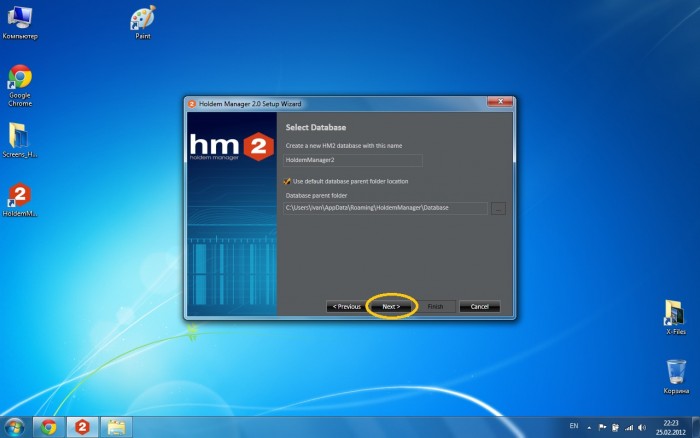Screen dimensions: 700x438
Task: Open the Paint desktop shortcut
Action: (x=143, y=22)
